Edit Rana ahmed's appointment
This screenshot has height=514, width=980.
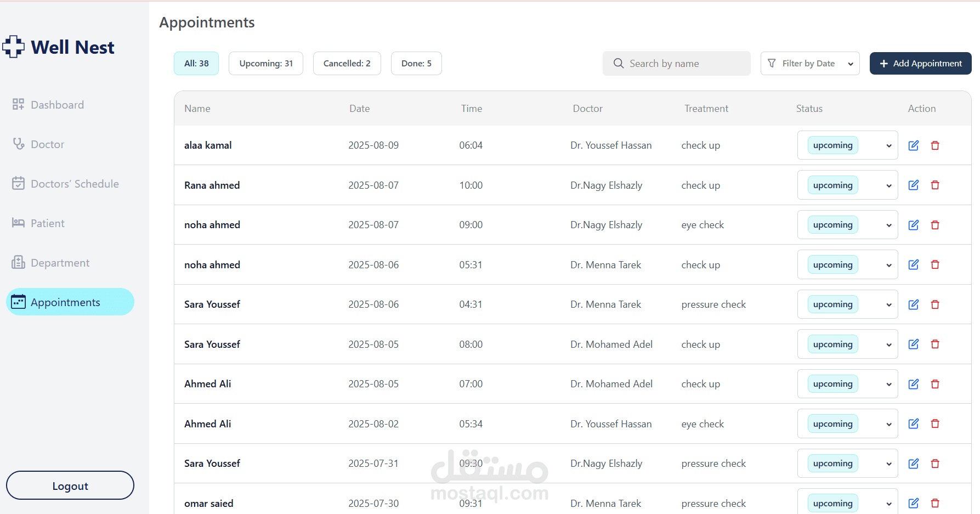tap(914, 185)
